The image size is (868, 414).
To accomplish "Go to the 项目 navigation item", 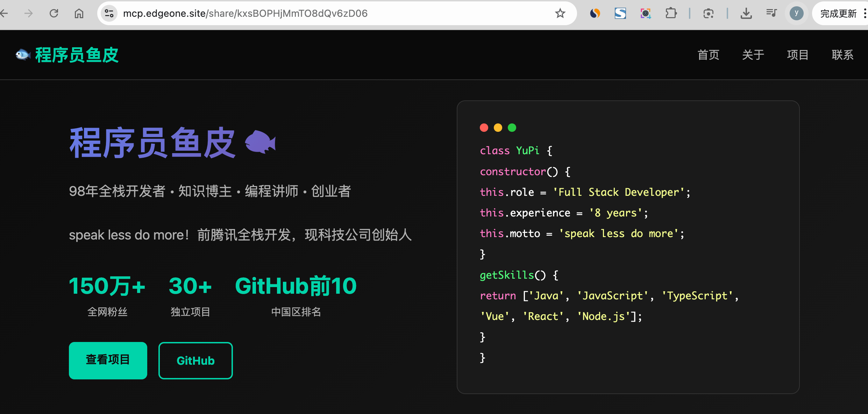I will (x=798, y=55).
